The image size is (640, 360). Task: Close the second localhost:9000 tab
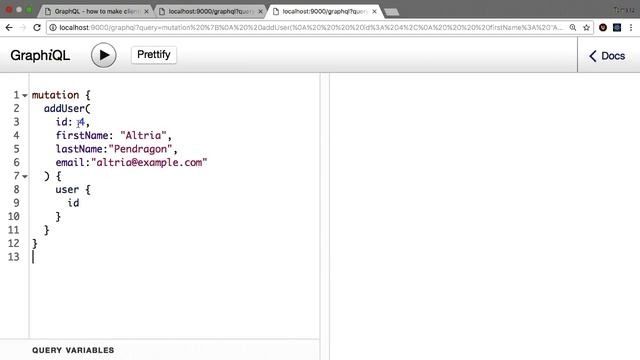(260, 11)
